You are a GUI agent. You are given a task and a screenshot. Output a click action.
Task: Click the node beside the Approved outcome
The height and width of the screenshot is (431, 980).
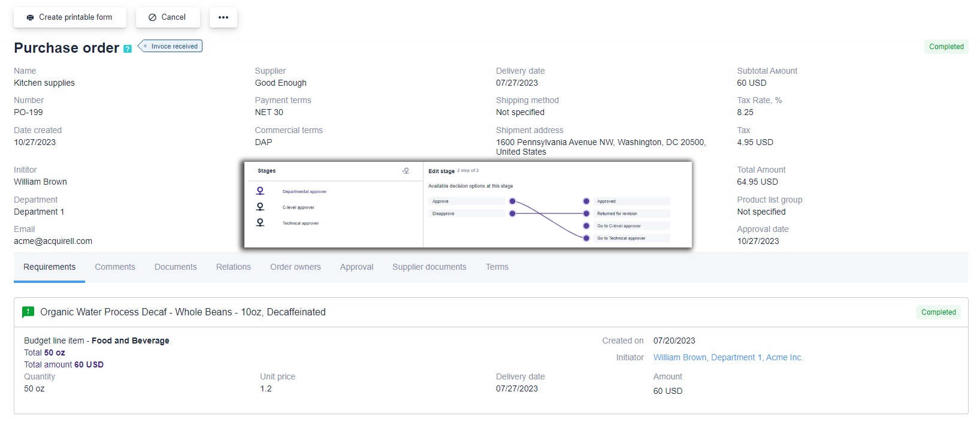(586, 201)
